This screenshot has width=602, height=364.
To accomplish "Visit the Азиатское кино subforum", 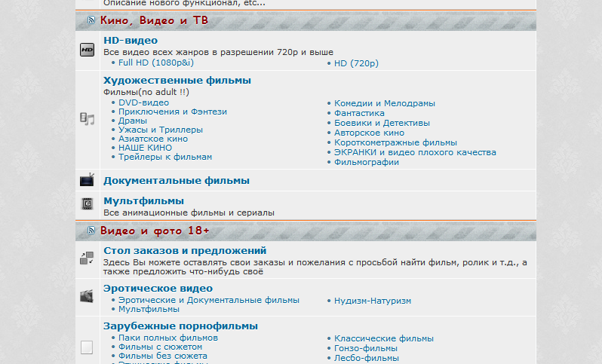I will (x=153, y=139).
